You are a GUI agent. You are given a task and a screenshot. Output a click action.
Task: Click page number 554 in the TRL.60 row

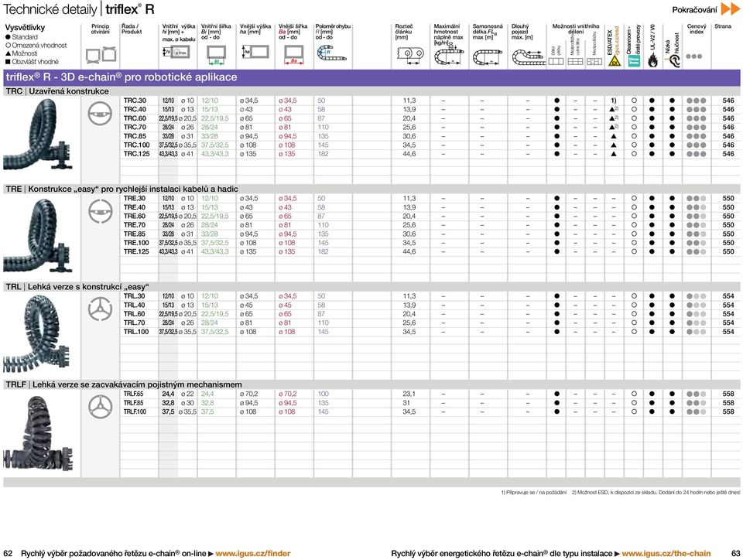[x=728, y=314]
